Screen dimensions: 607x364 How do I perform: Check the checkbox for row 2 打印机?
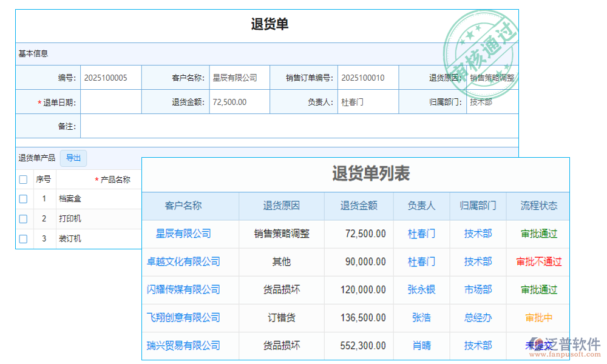click(23, 218)
